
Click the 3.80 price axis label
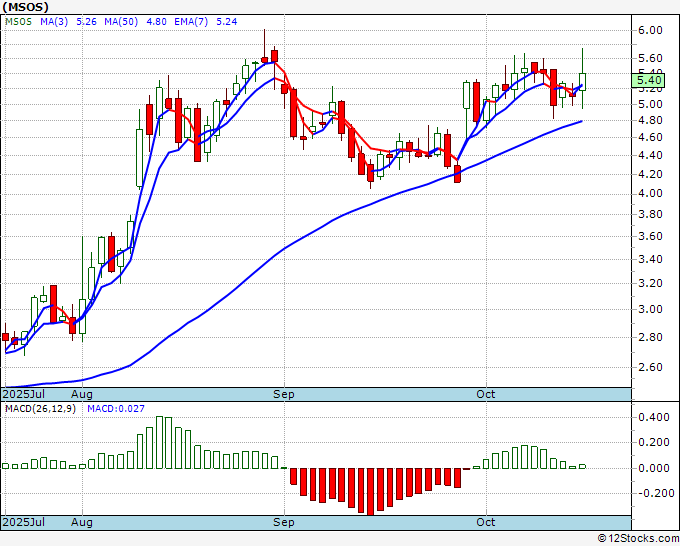click(x=651, y=214)
